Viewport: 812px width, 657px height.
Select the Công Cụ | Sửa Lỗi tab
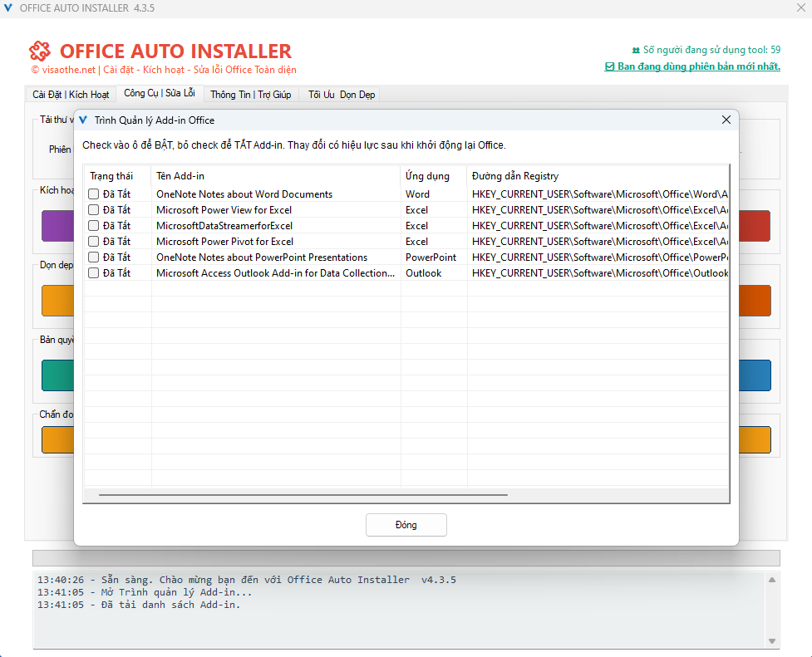coord(160,93)
